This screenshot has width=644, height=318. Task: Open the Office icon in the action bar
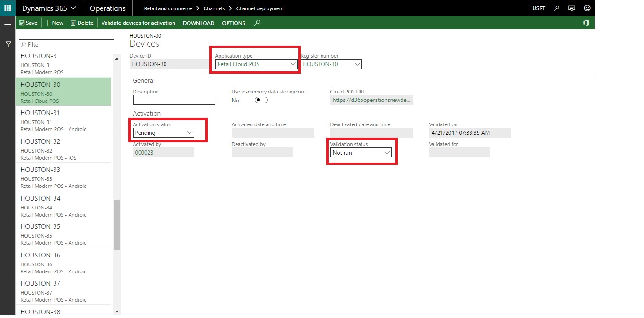[x=586, y=23]
